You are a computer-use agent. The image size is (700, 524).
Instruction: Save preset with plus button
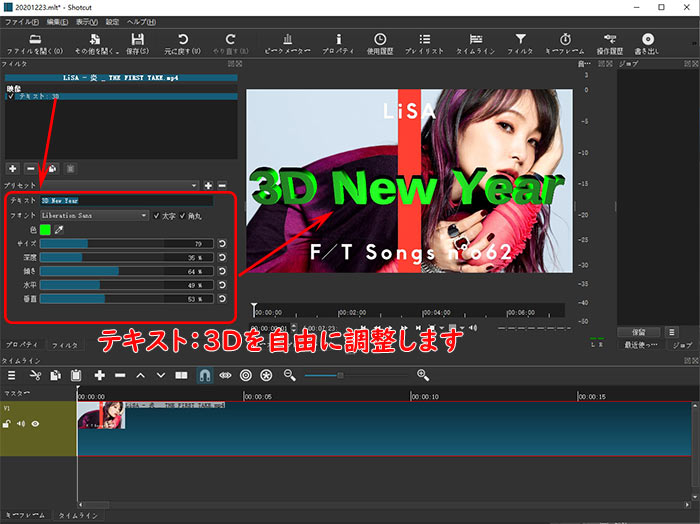[x=208, y=185]
